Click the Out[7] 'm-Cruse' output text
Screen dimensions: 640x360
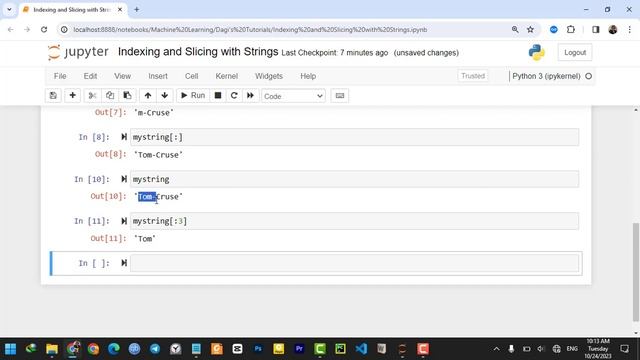(154, 113)
